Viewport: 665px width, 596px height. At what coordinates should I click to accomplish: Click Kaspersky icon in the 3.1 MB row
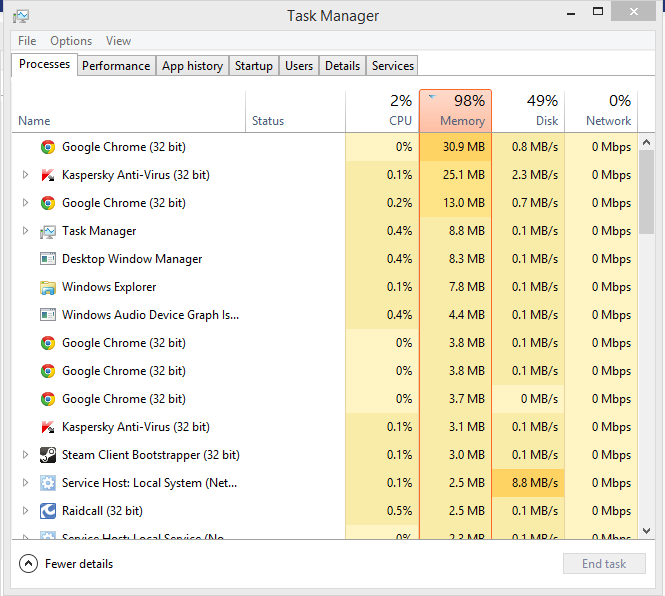tap(48, 427)
